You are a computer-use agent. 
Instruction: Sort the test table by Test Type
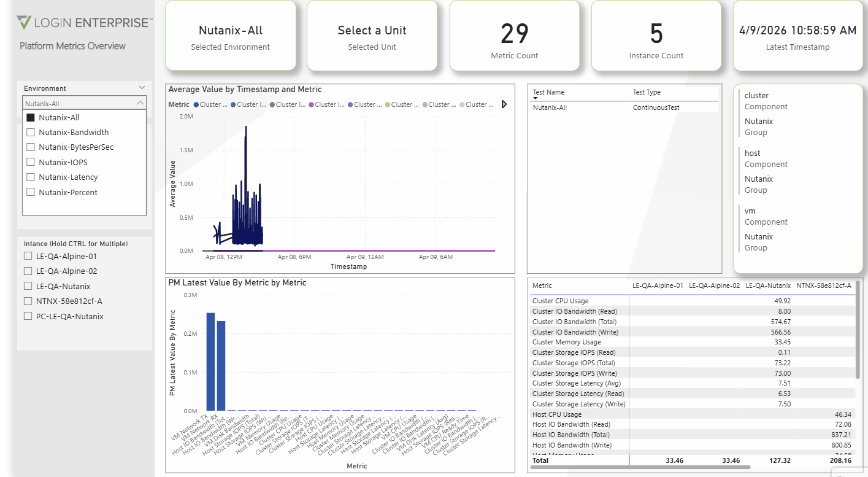click(x=647, y=92)
